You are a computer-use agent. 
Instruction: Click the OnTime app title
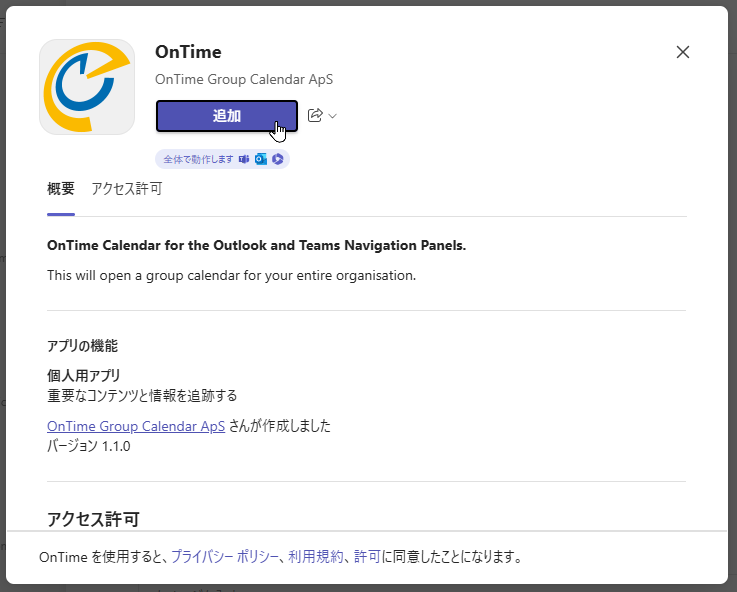click(188, 52)
